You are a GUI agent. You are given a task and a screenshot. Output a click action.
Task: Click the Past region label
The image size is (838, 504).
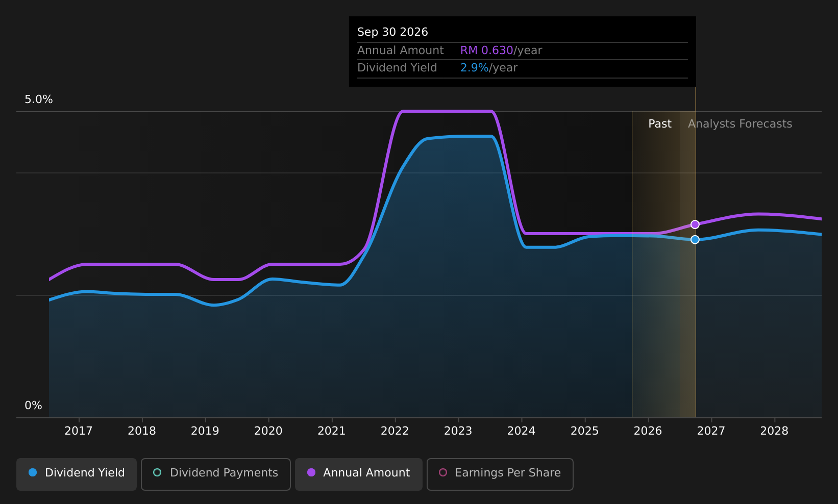[x=660, y=124]
